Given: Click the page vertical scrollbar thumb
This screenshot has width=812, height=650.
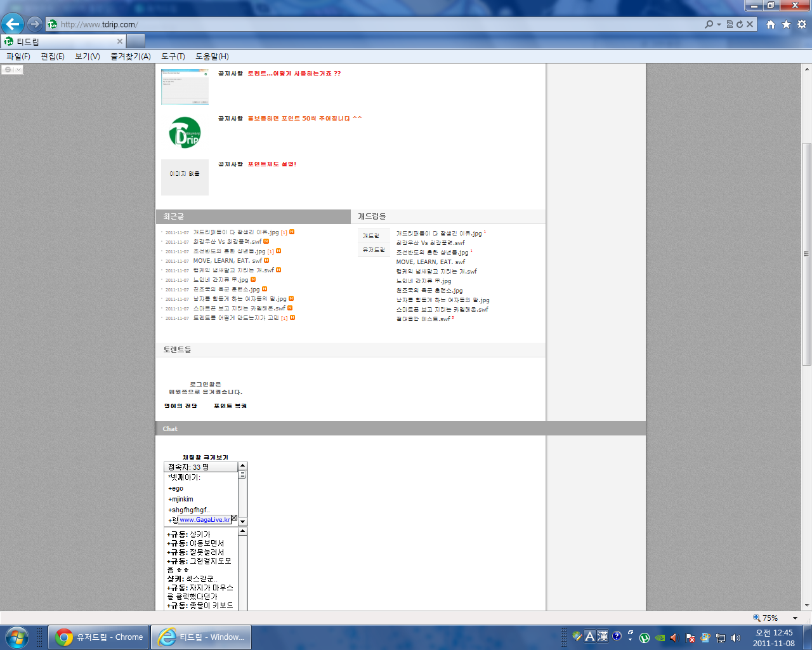Looking at the screenshot, I should 807,254.
